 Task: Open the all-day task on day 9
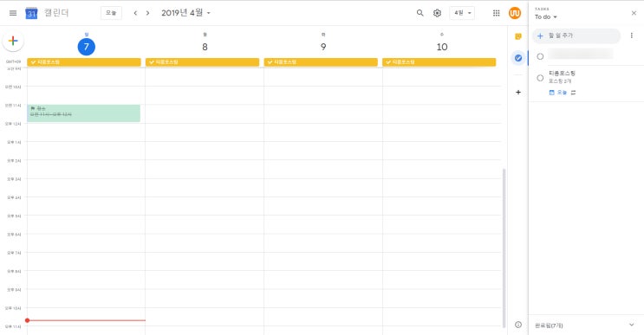pyautogui.click(x=321, y=62)
